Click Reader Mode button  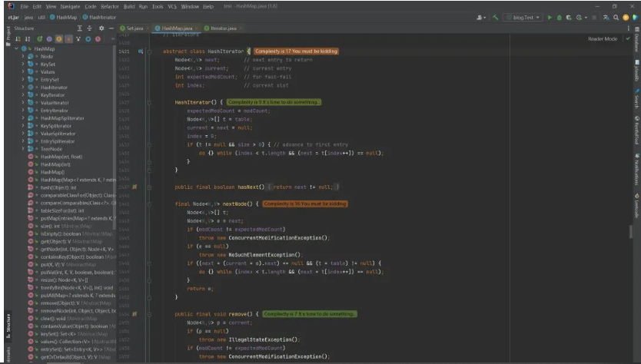pos(603,39)
